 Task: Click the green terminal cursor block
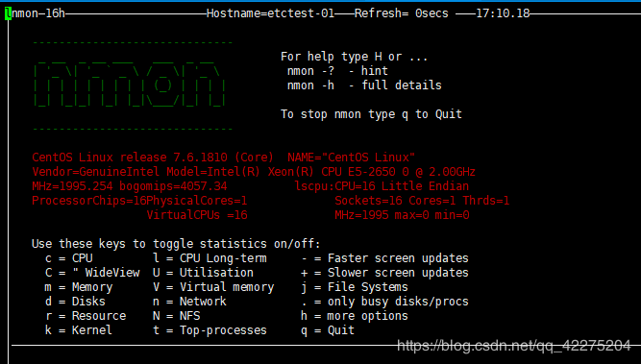(8, 13)
